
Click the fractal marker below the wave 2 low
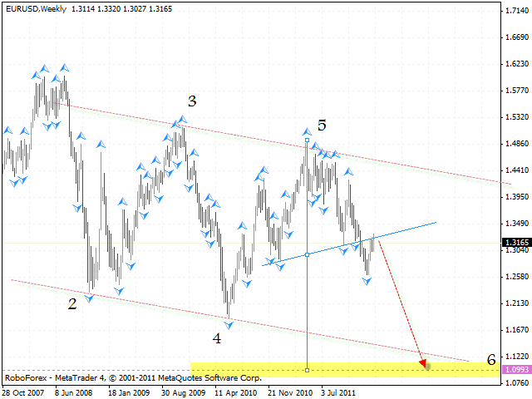91,298
